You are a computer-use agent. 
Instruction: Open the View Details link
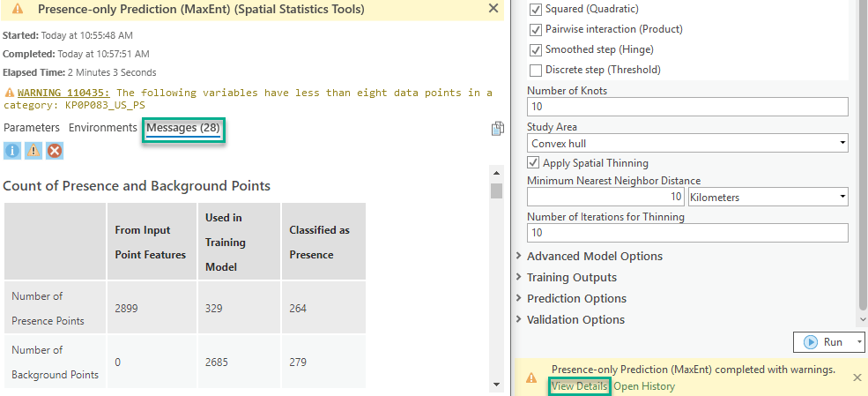579,386
